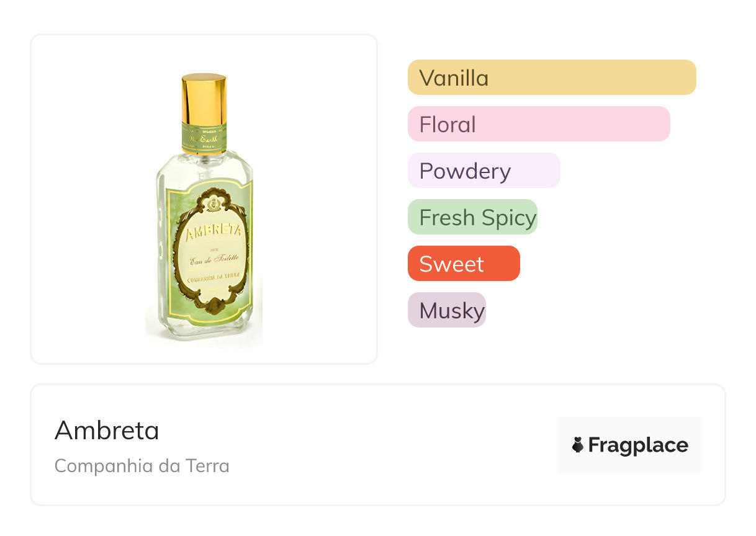Screen dimensions: 756x536
Task: Click the Ambreta fragrance title
Action: (107, 430)
